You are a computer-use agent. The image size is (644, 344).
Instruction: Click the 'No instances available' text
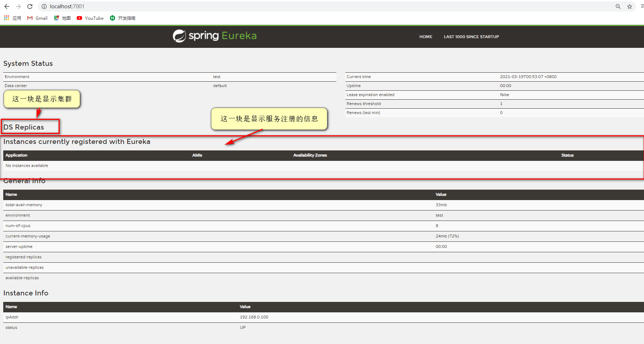pos(27,166)
